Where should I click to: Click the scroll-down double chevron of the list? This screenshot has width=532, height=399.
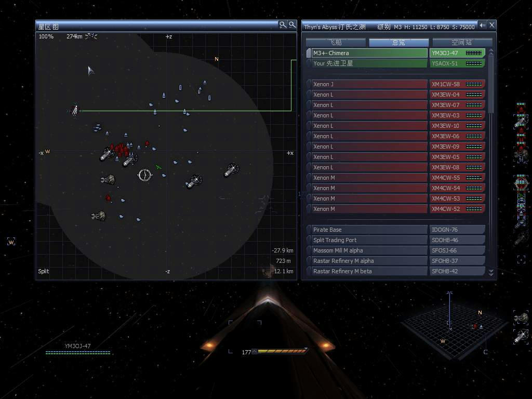(x=490, y=272)
